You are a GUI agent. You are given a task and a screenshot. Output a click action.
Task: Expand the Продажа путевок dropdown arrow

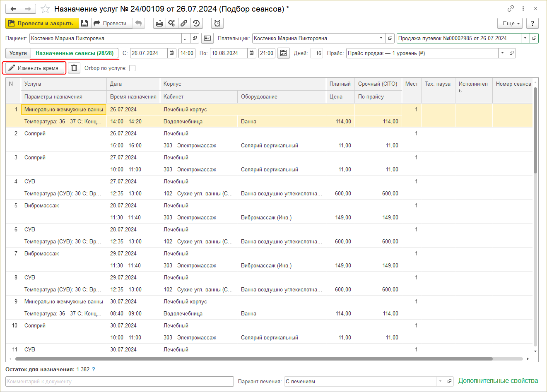click(525, 38)
